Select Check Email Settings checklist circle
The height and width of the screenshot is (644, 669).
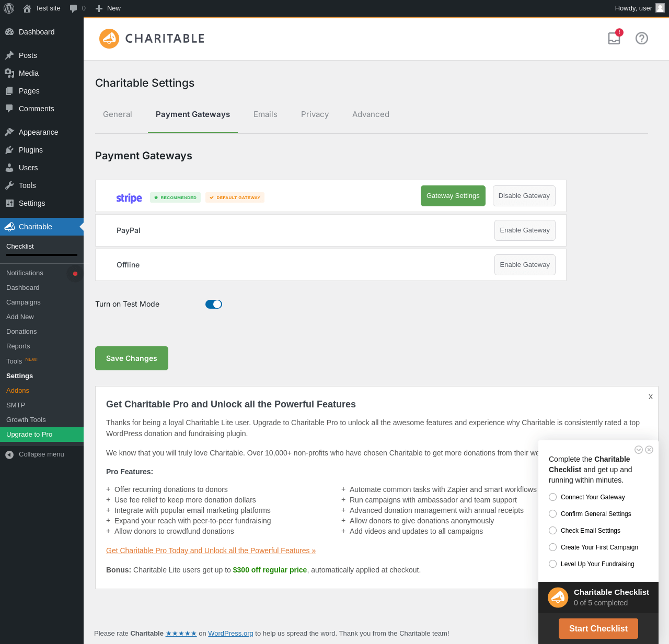coord(552,531)
